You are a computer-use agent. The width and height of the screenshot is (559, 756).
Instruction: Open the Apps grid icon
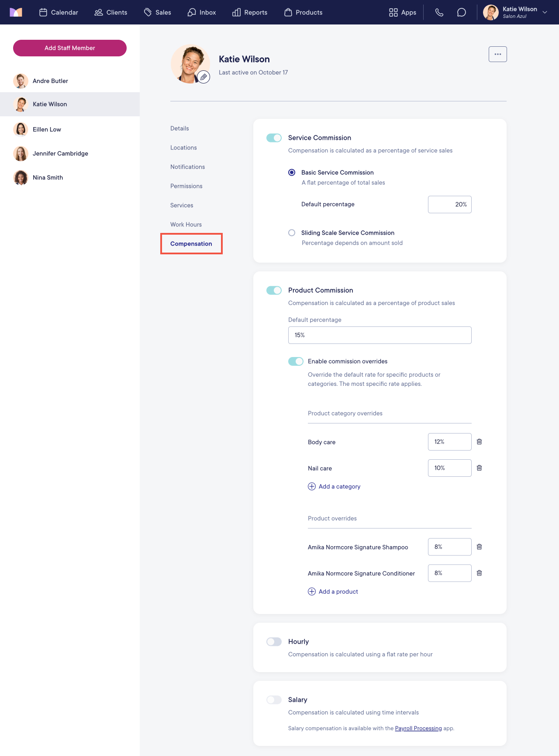393,12
